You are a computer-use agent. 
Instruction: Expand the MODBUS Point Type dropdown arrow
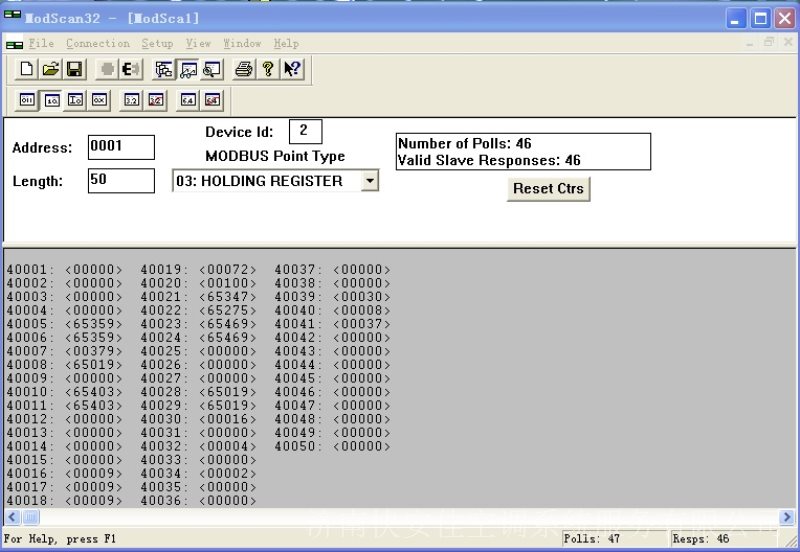click(x=369, y=181)
